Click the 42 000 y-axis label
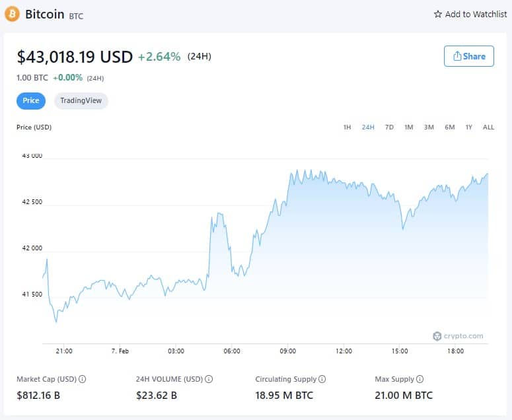 click(32, 248)
